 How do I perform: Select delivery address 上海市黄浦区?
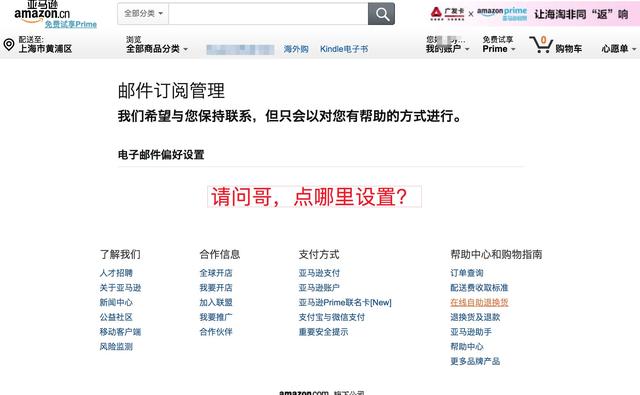(x=45, y=49)
